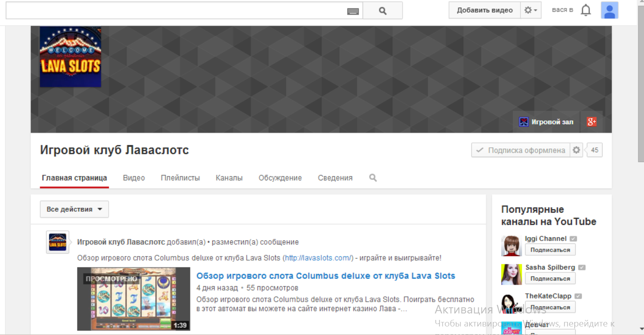Click the channel title Игровой клуб Лаваслотс
This screenshot has width=644, height=335.
tap(114, 150)
